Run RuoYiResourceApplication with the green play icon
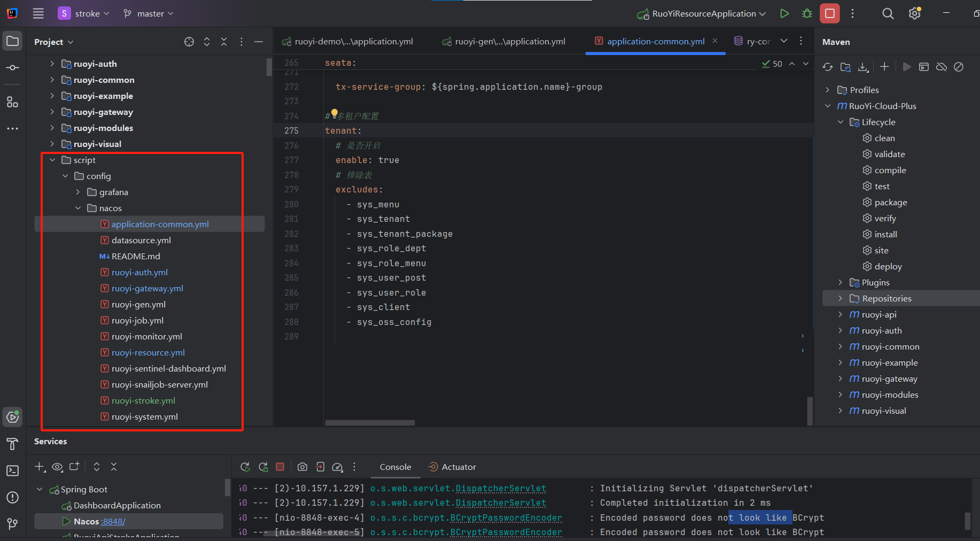This screenshot has height=541, width=980. point(784,13)
